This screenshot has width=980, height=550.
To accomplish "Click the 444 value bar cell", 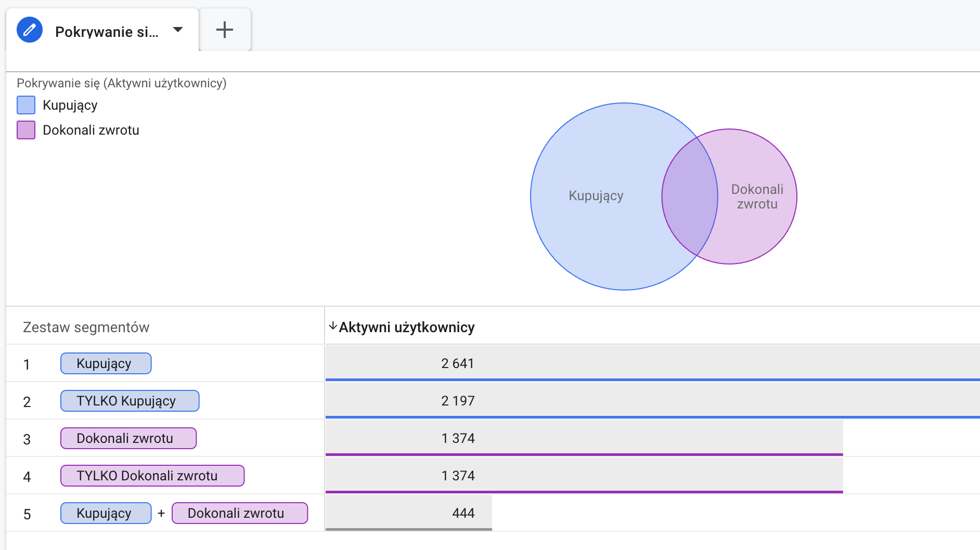I will (409, 513).
